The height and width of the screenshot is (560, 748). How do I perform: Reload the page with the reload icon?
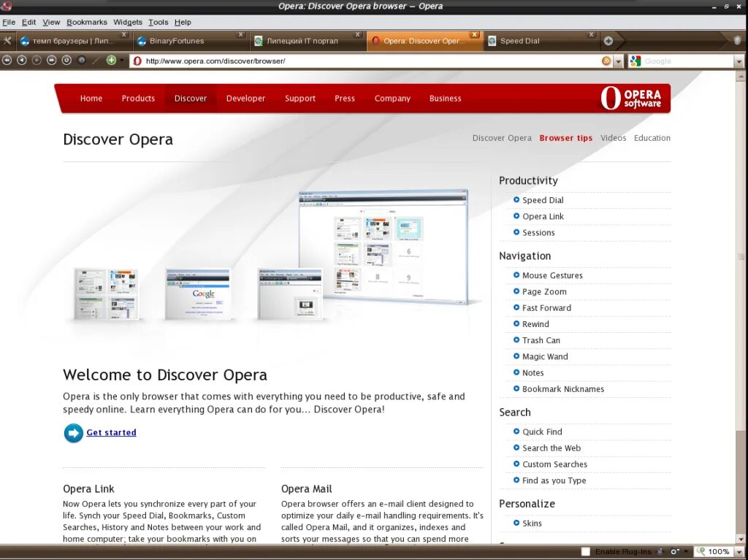66,60
